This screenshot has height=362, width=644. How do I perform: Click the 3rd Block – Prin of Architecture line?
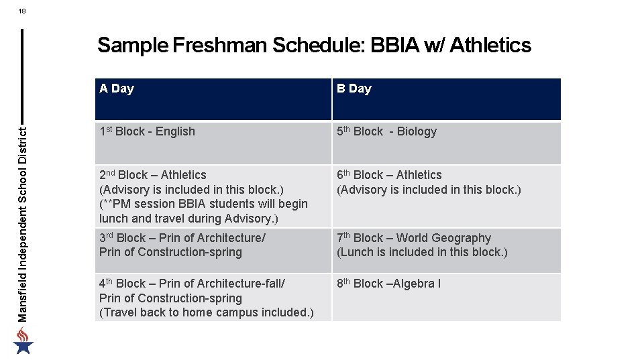tap(182, 238)
